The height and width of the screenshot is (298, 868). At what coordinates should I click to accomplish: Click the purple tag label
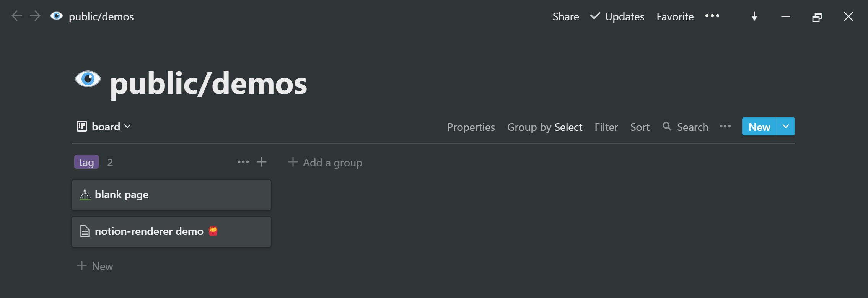coord(86,162)
